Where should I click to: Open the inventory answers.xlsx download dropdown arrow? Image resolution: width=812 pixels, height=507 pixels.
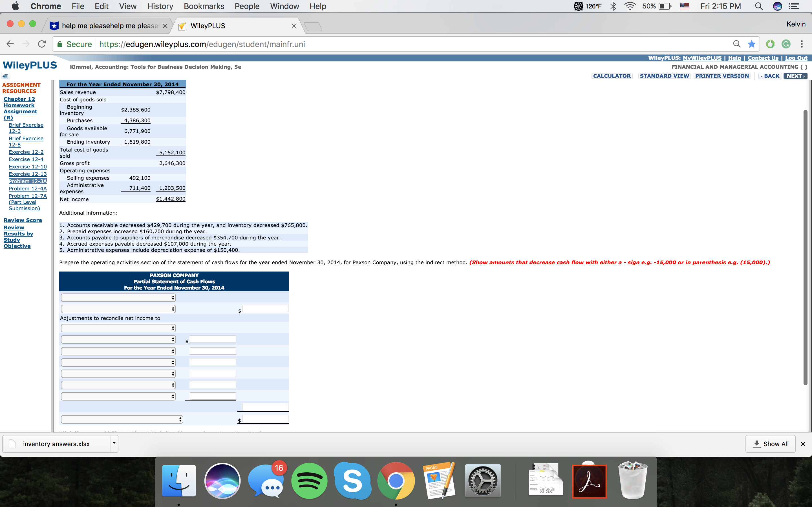(114, 444)
